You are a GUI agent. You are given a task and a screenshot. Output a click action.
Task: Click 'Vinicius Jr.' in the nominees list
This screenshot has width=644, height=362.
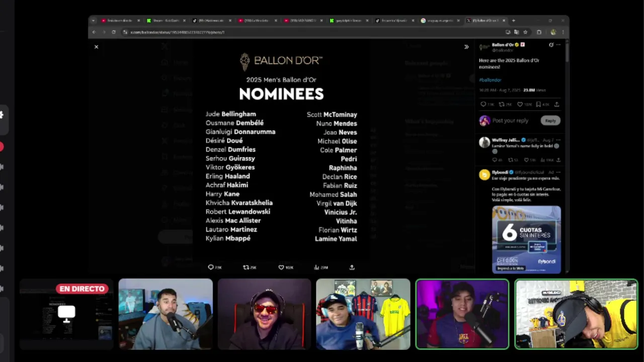pos(341,212)
